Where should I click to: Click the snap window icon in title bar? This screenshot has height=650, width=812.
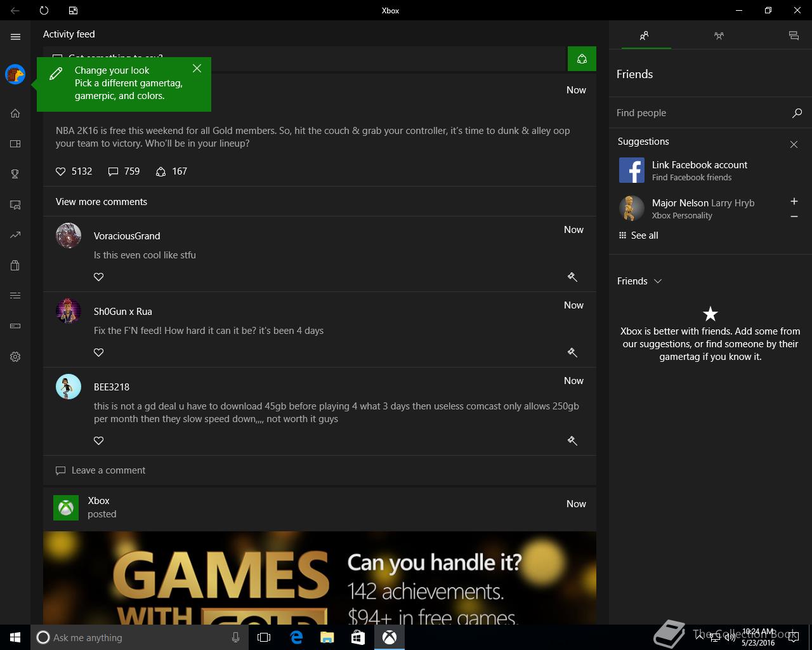click(73, 10)
